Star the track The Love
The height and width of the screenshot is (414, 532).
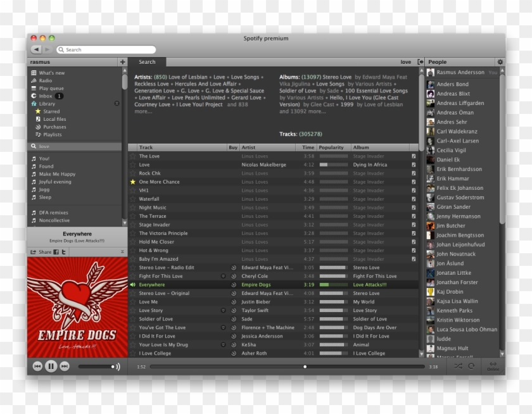click(132, 156)
